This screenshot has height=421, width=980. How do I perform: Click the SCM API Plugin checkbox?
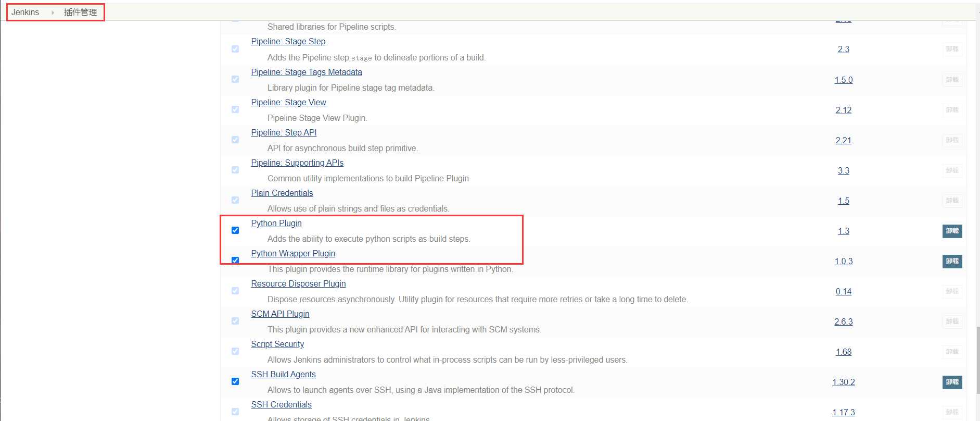click(235, 321)
